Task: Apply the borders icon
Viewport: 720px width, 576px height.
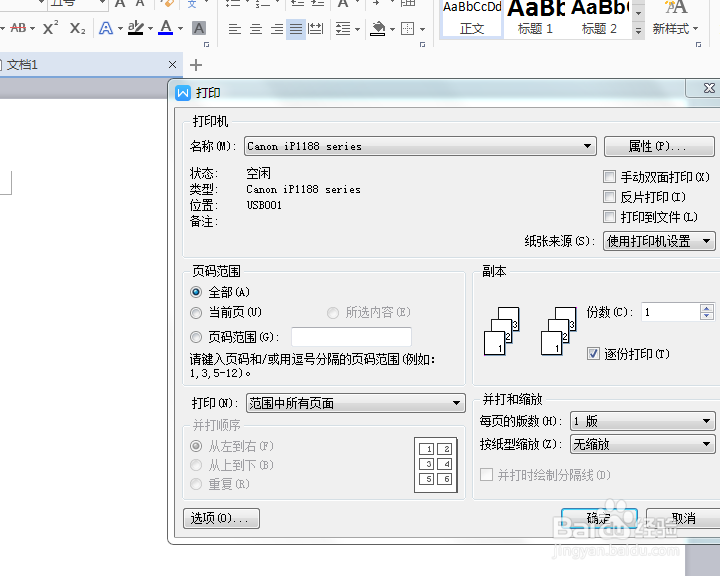Action: [407, 29]
